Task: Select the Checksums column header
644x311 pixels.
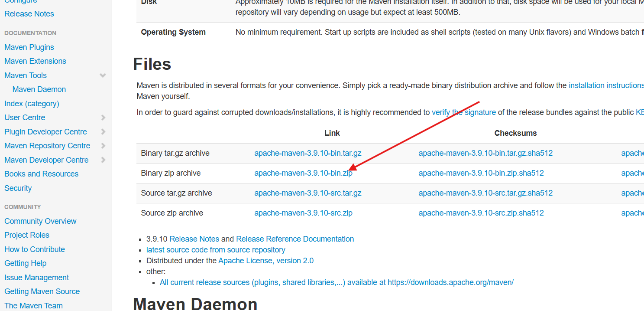Action: [515, 133]
